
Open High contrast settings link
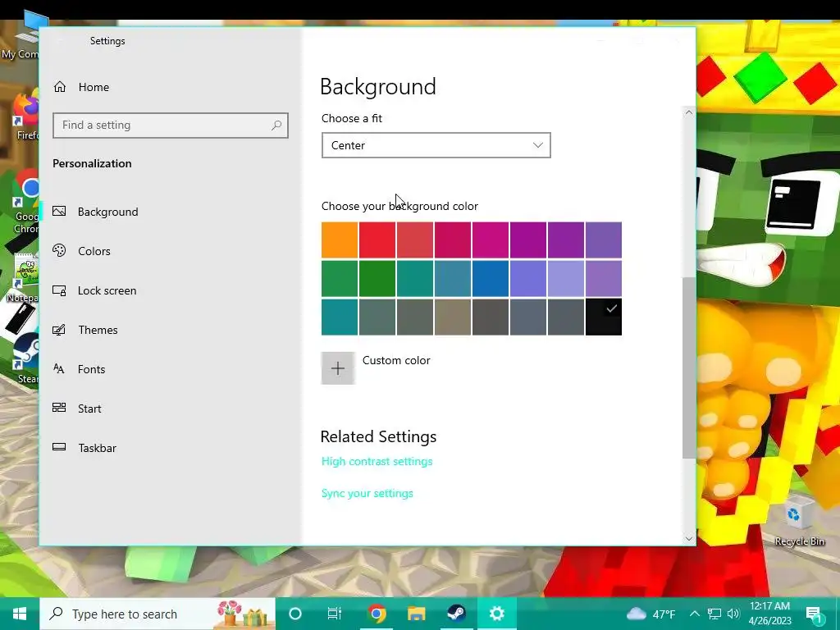(x=377, y=461)
